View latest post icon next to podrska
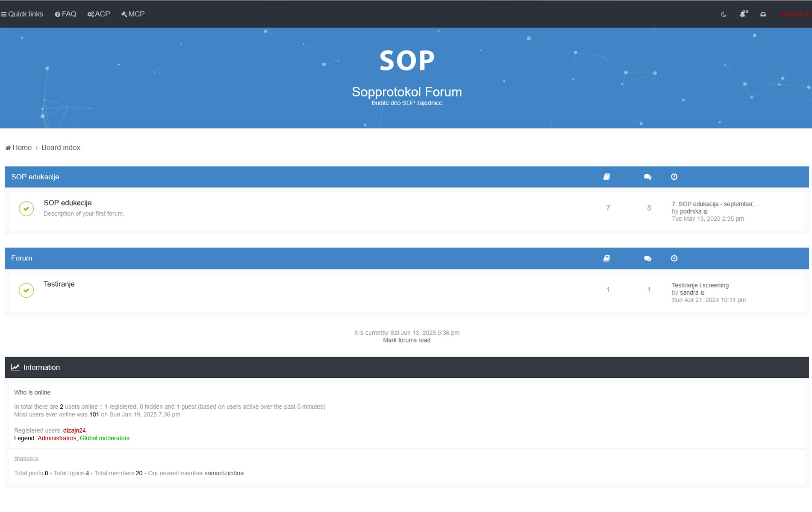Viewport: 812px width, 512px height. (706, 212)
